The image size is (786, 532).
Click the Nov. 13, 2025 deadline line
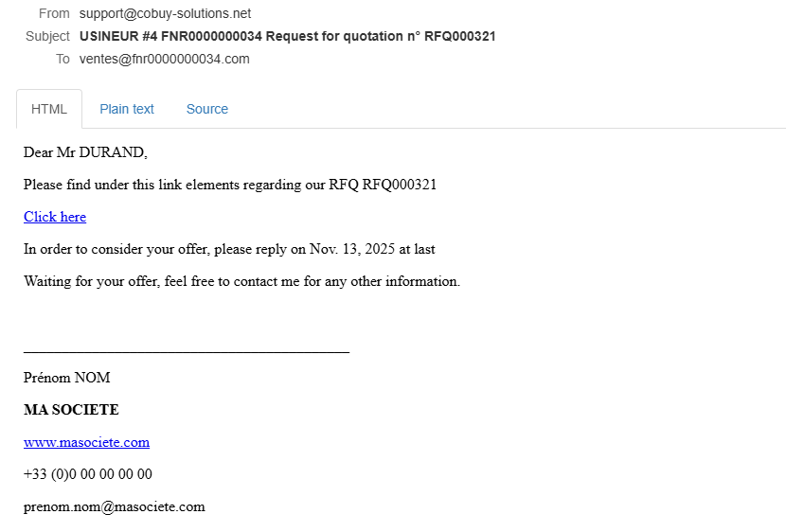point(229,249)
